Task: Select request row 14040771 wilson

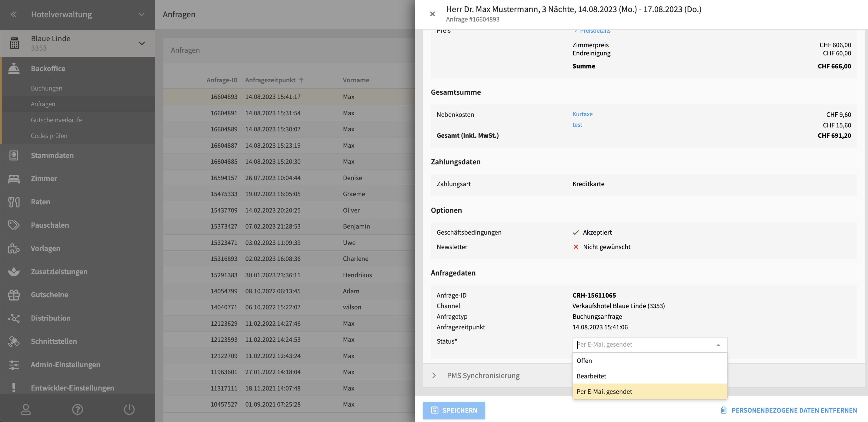Action: [x=289, y=307]
